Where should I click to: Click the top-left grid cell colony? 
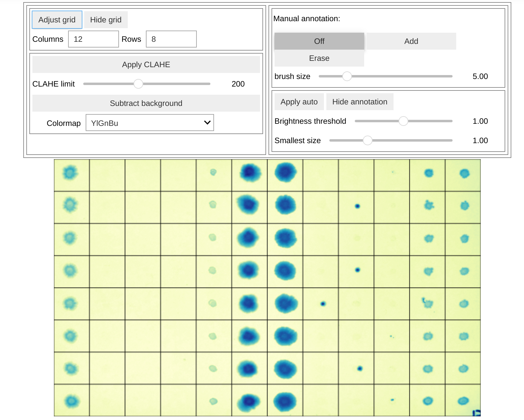(70, 173)
